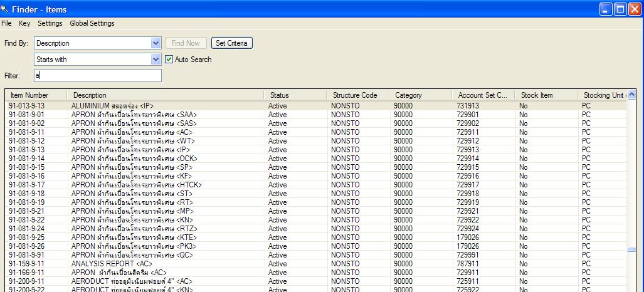Close the Finder - Items window

pyautogui.click(x=635, y=9)
